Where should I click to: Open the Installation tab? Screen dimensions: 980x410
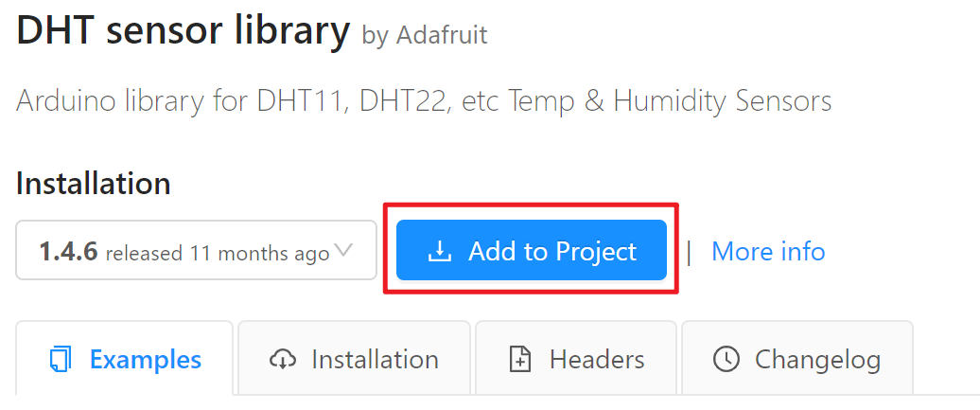[375, 360]
